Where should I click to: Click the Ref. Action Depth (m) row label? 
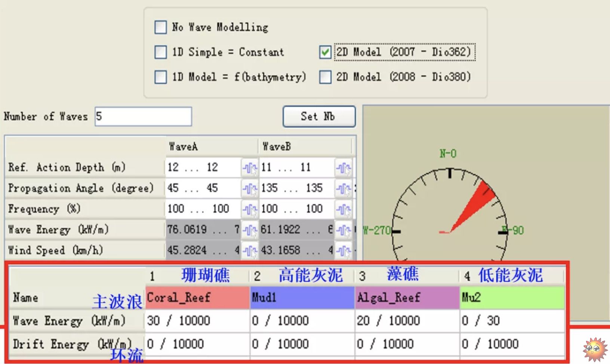click(x=67, y=167)
